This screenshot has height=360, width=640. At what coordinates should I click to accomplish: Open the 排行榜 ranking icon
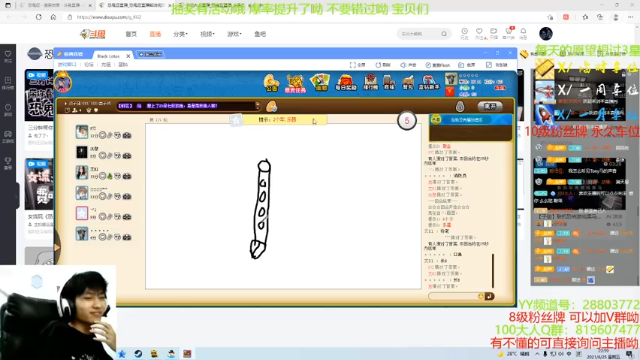(371, 82)
